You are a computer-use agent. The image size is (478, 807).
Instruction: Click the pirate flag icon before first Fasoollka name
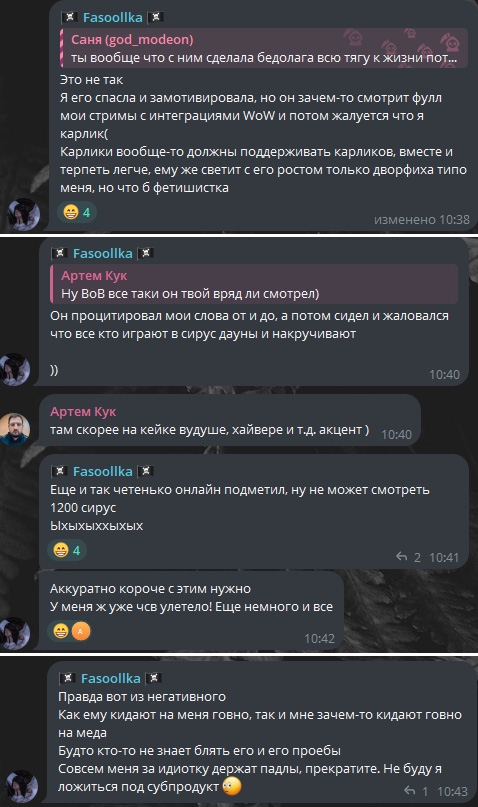coord(69,17)
